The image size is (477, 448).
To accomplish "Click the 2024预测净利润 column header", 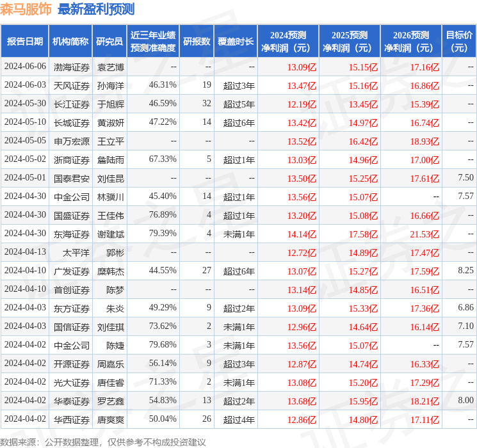I will click(288, 42).
